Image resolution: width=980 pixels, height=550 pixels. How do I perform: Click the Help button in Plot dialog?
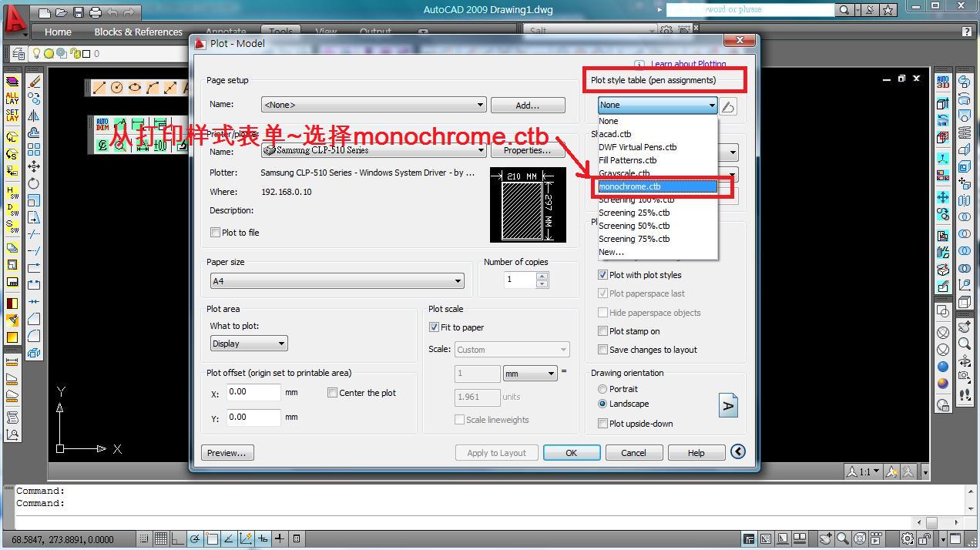tap(696, 453)
